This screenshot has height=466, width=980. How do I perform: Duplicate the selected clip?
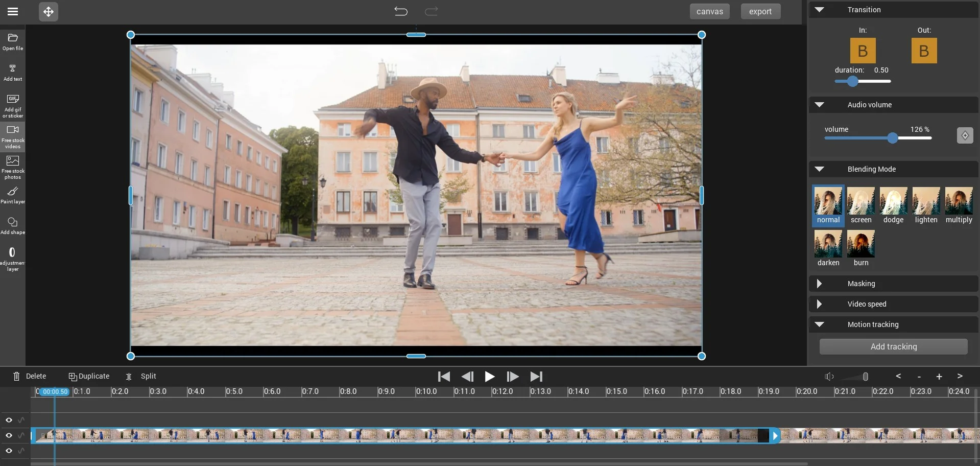89,376
